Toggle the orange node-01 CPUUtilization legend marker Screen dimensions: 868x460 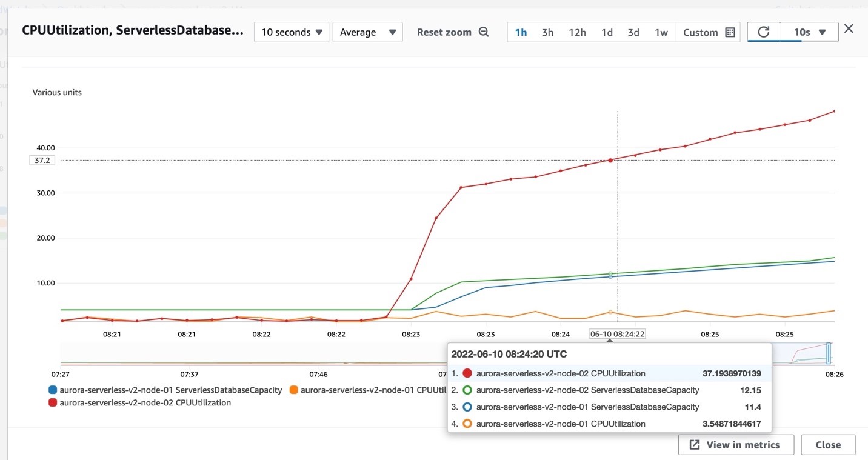pos(293,390)
